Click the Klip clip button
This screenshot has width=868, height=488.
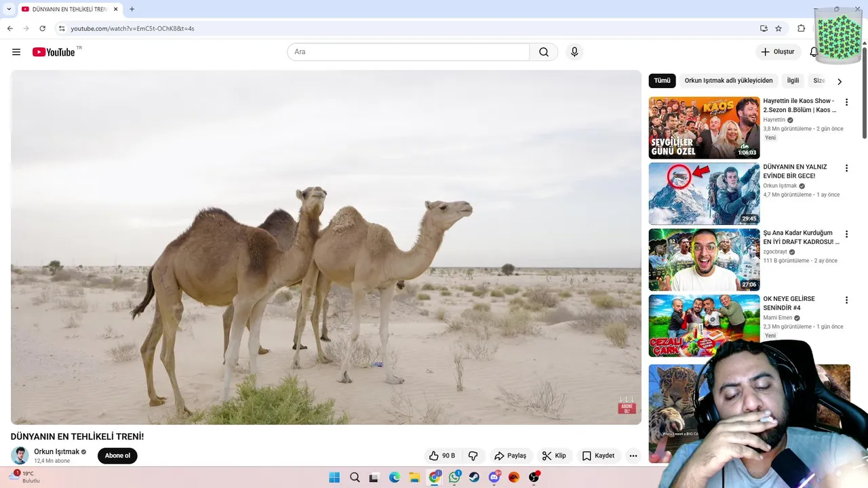click(x=554, y=455)
